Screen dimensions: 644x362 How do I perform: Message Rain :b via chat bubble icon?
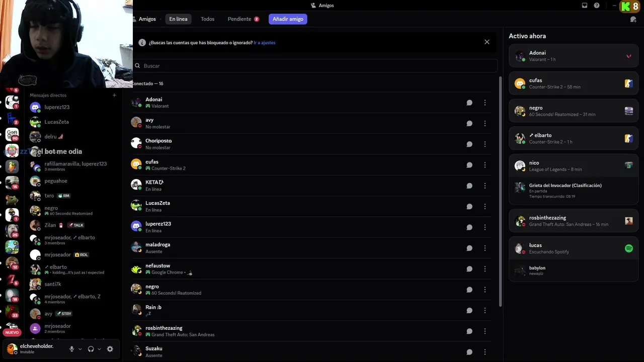pyautogui.click(x=469, y=310)
